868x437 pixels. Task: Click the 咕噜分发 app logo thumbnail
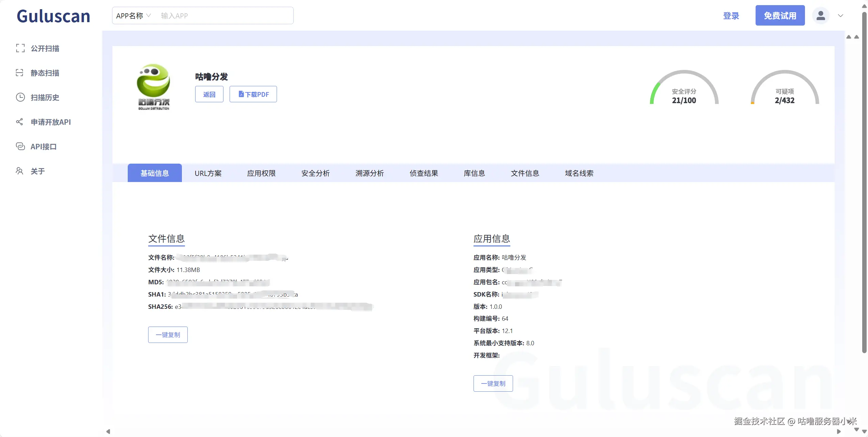(154, 87)
